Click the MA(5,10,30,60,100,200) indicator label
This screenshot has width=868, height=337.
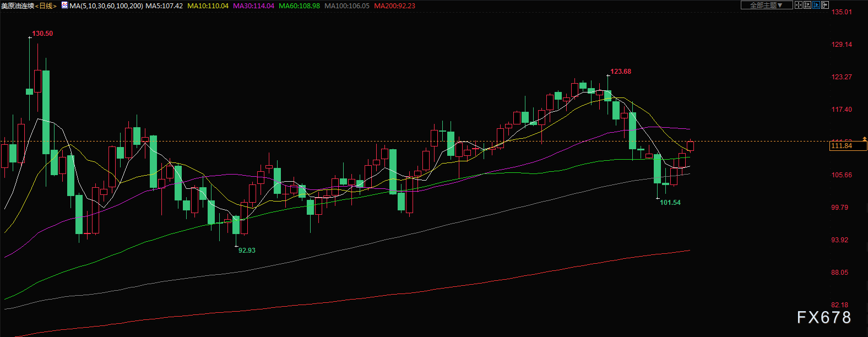[x=106, y=6]
